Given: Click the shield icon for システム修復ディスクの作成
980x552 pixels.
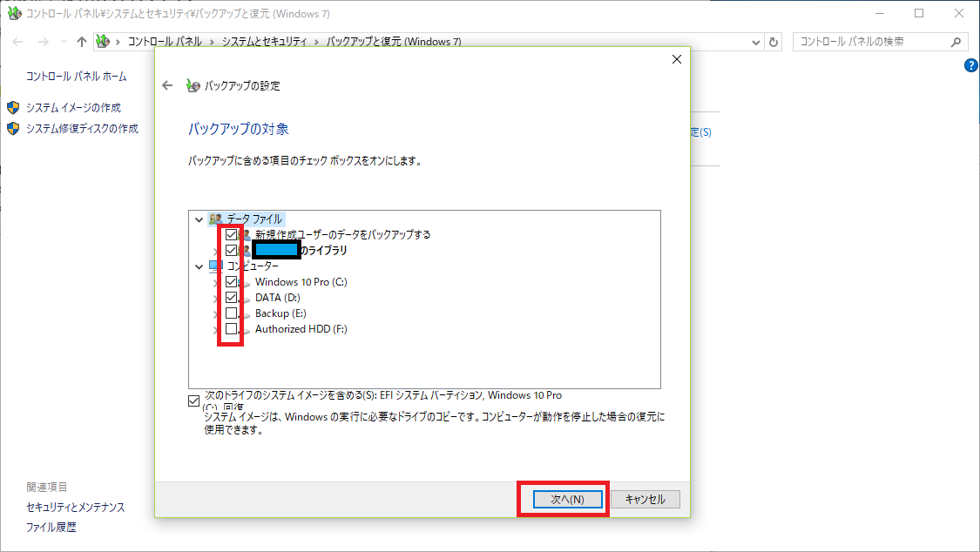Looking at the screenshot, I should pos(13,129).
